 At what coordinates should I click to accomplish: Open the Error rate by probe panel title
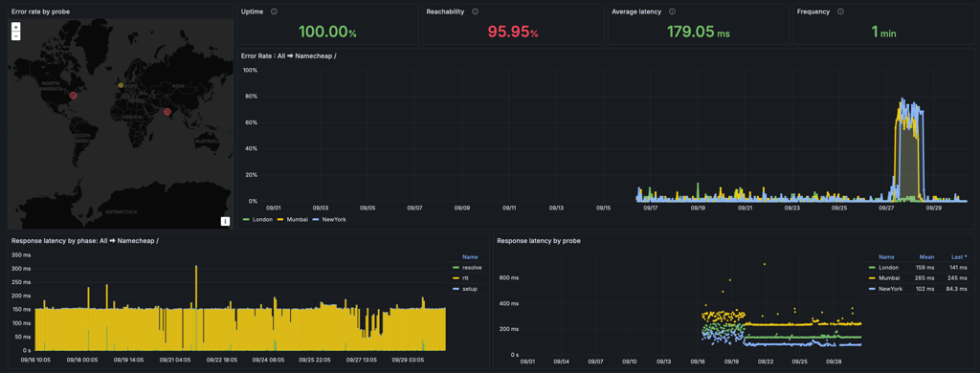(40, 11)
